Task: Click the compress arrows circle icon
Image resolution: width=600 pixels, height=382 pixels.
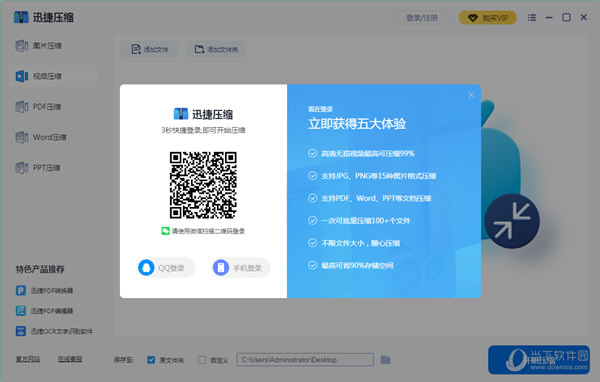Action: coord(512,221)
